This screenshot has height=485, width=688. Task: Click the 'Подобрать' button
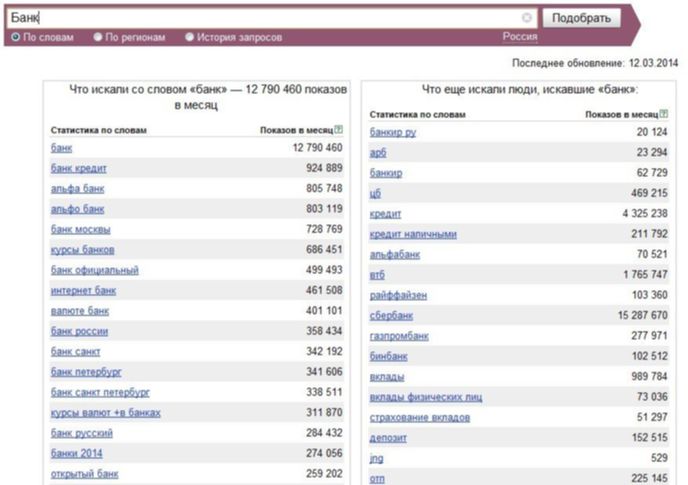click(581, 18)
